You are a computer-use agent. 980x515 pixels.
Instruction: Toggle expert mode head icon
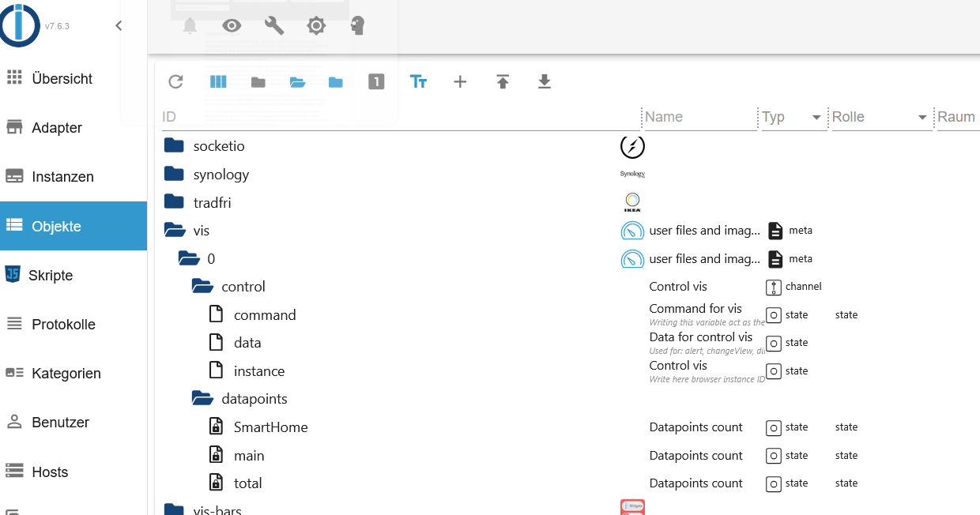click(357, 26)
